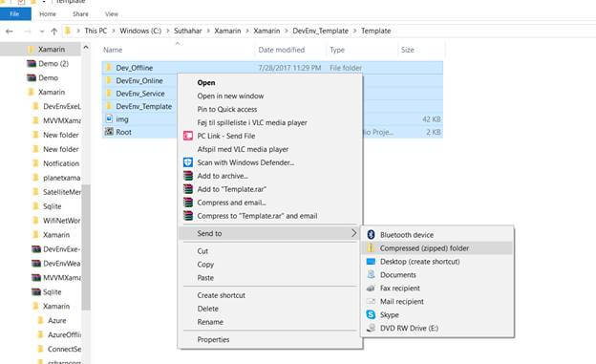
Task: Select the WifiNetWor folder in sidebar
Action: coord(61,221)
